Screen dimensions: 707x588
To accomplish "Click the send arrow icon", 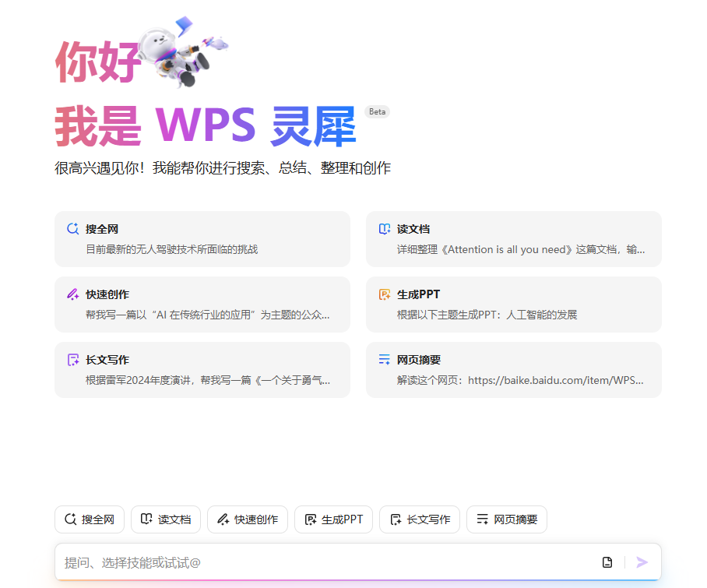I will point(642,562).
